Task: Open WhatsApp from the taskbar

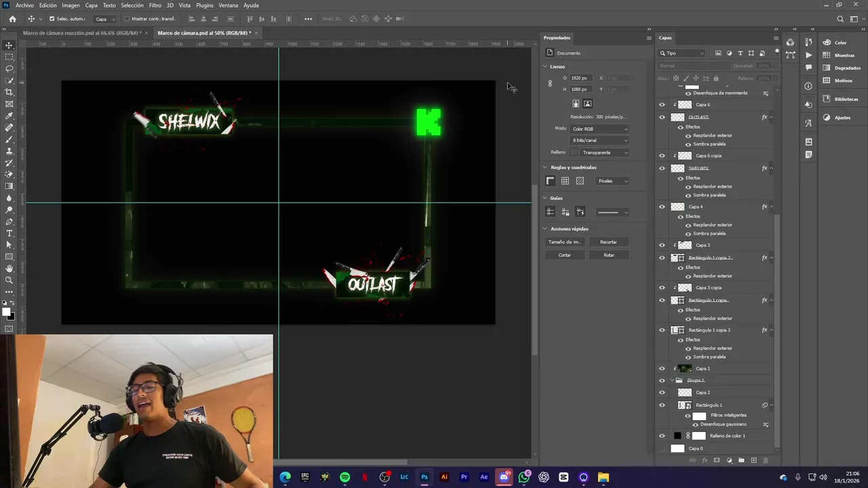Action: 524,477
